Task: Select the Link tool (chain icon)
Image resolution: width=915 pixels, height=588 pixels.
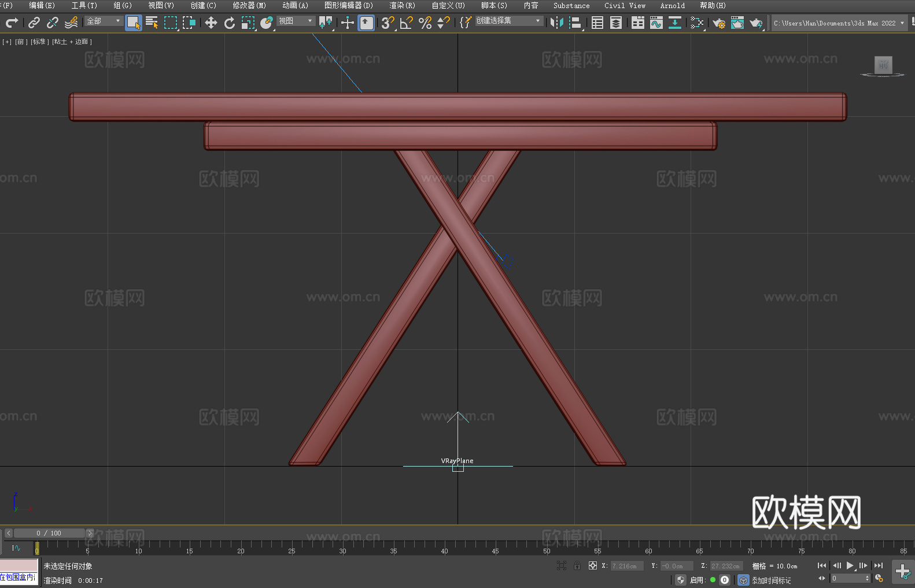Action: (x=34, y=23)
